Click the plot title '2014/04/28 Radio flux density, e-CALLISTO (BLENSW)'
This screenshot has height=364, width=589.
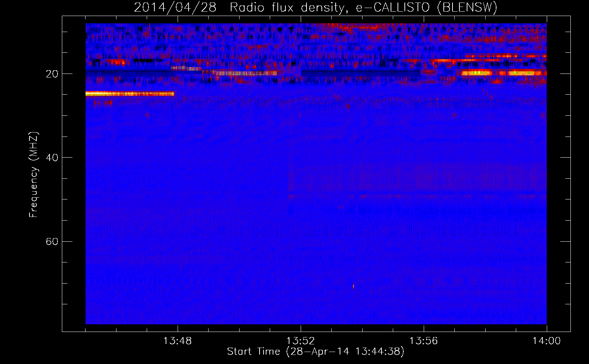click(315, 7)
